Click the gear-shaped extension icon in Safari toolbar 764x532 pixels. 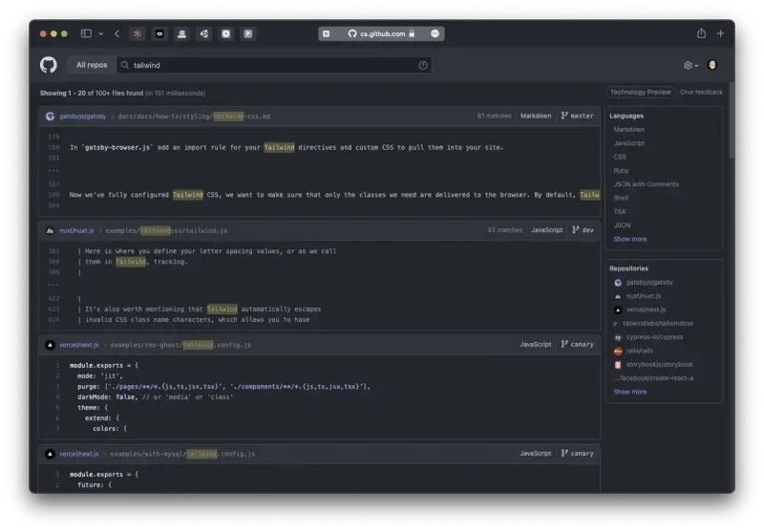tap(225, 33)
